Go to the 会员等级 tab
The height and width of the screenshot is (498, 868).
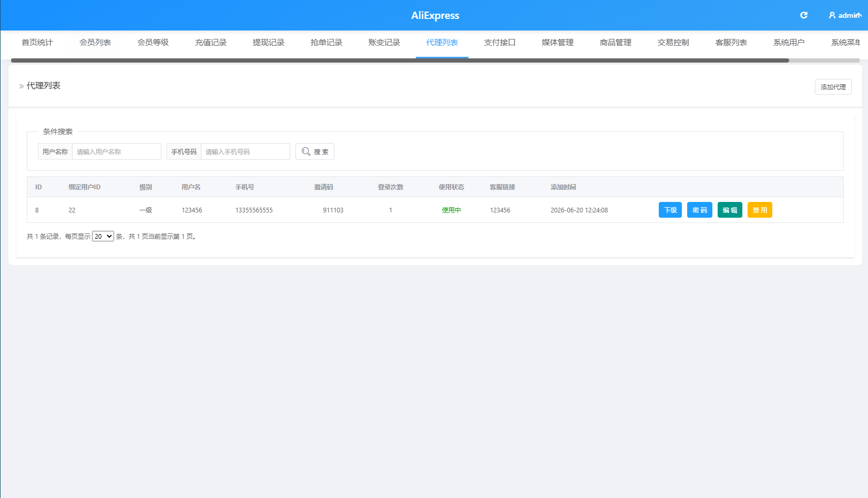tap(153, 43)
